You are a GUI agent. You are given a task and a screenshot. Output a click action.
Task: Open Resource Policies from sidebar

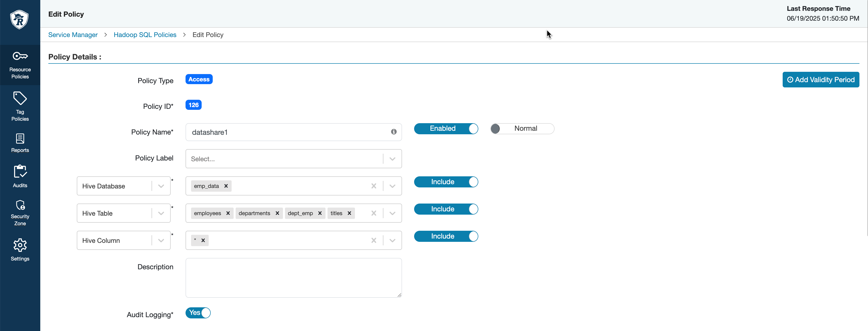coord(20,65)
